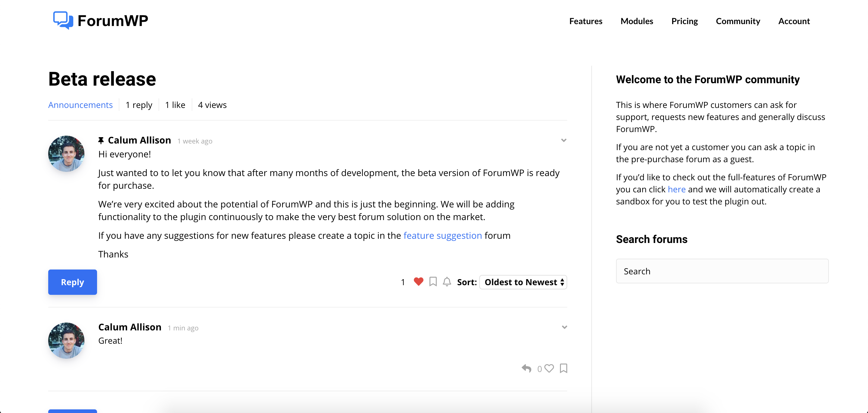868x413 pixels.
Task: Go to Pricing page
Action: tap(684, 21)
